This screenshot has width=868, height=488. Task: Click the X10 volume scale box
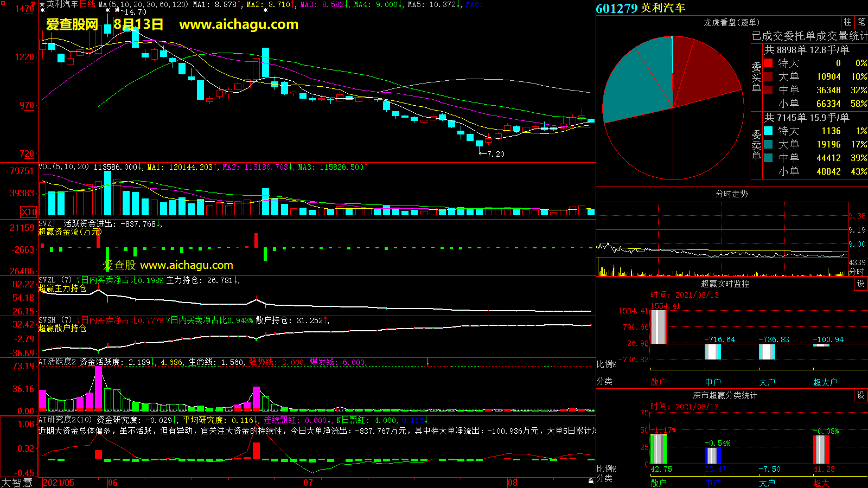[29, 212]
